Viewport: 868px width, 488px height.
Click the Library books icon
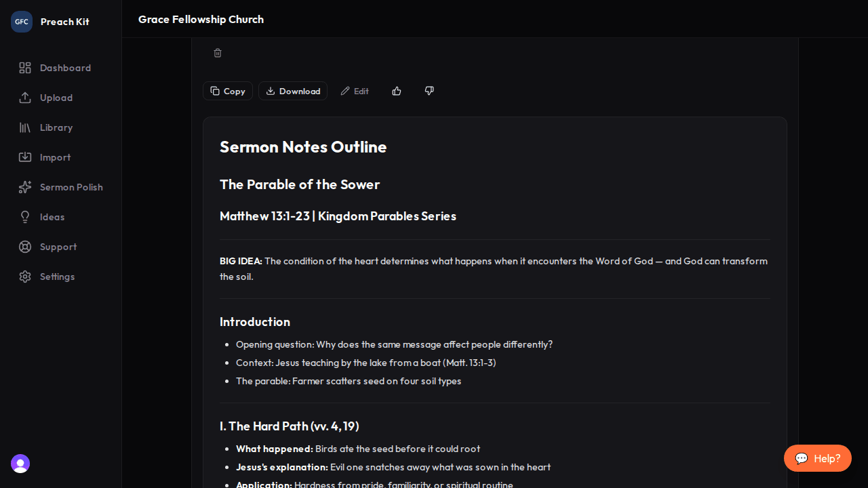(x=25, y=127)
